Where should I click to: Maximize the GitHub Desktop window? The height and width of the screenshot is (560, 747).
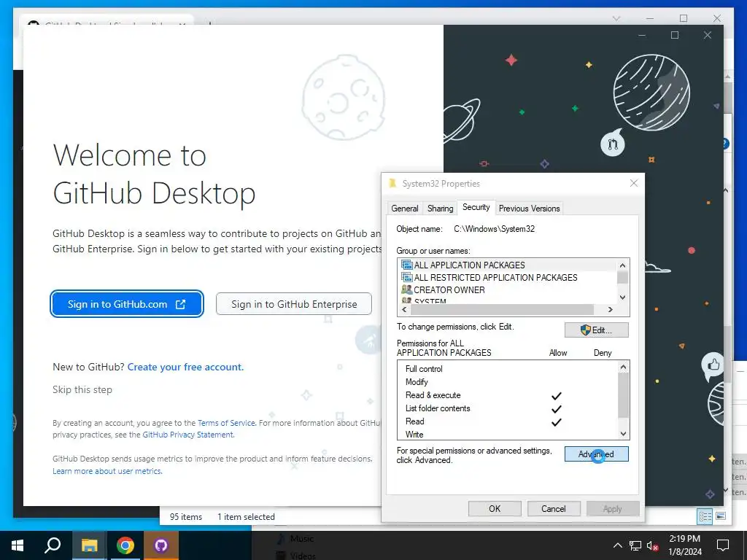coord(675,35)
